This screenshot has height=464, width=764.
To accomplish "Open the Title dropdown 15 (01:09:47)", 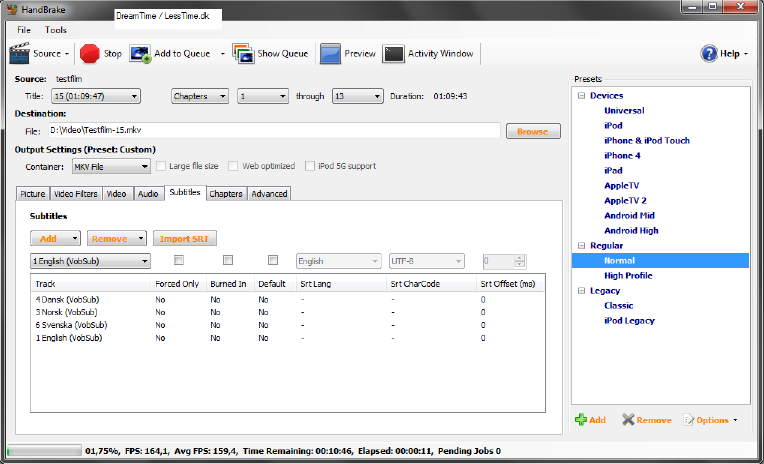I will (96, 96).
